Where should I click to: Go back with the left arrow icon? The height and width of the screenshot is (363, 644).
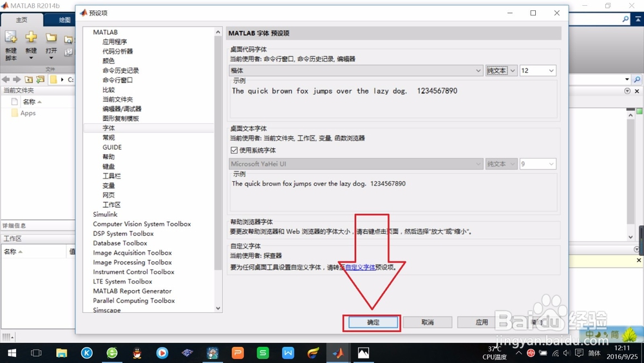click(6, 79)
